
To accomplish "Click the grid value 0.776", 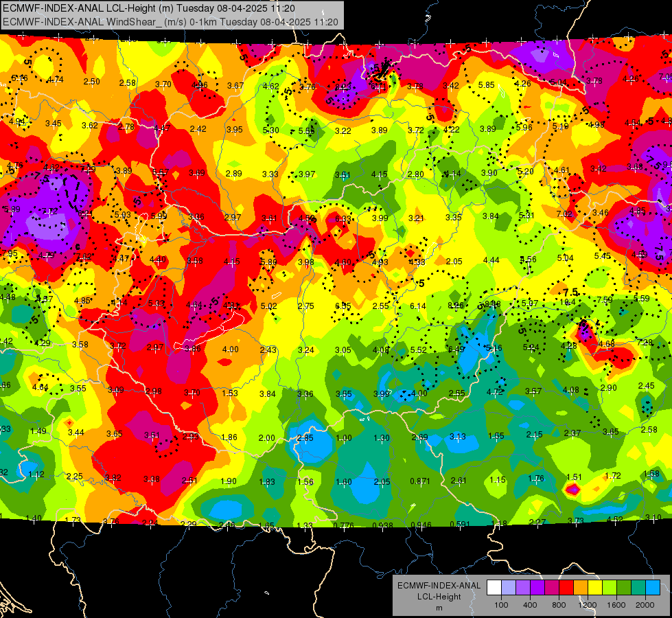I will tap(343, 525).
